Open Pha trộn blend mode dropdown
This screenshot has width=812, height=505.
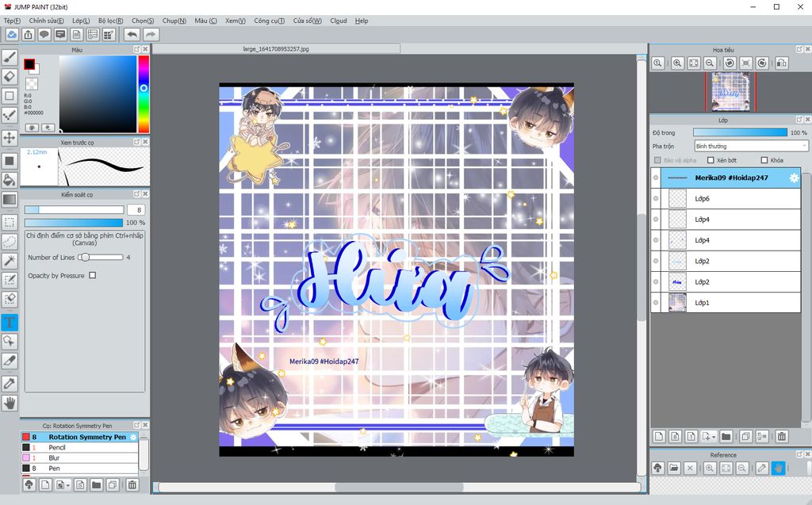(x=751, y=146)
